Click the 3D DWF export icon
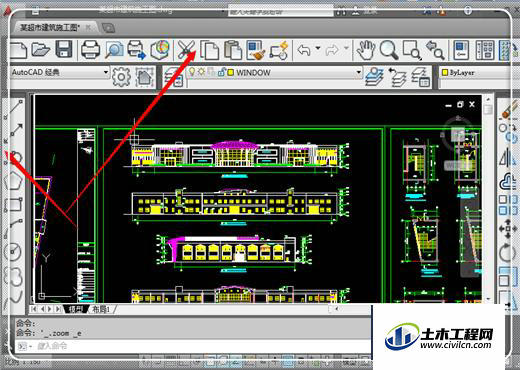The image size is (520, 370). coord(160,50)
